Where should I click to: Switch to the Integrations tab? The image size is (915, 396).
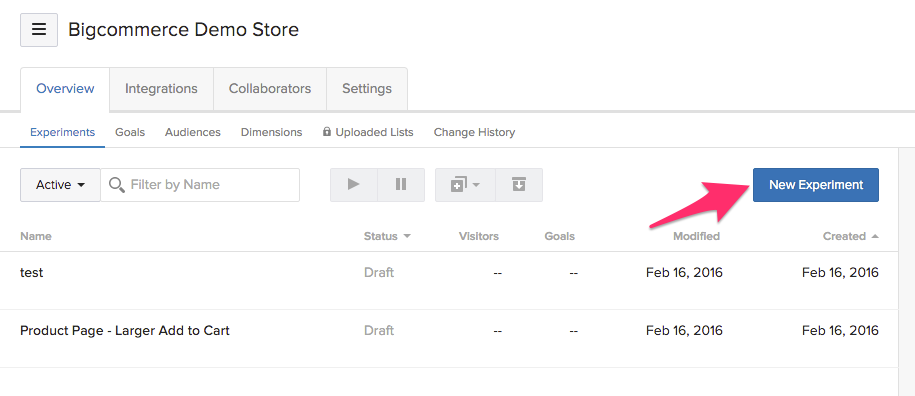coord(161,89)
